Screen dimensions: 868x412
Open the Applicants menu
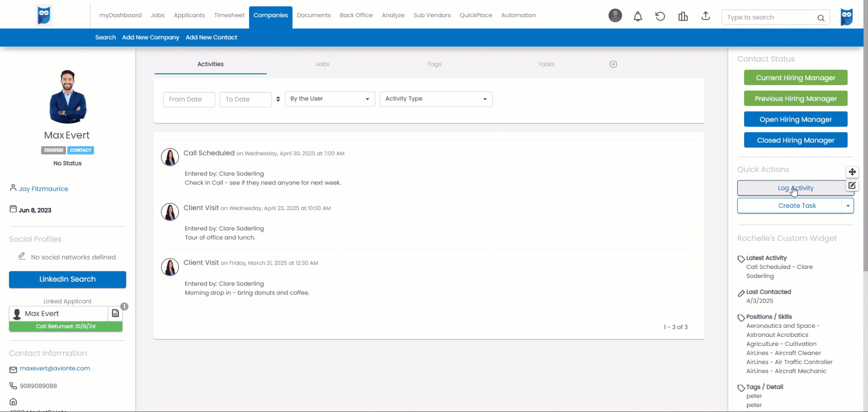(189, 15)
